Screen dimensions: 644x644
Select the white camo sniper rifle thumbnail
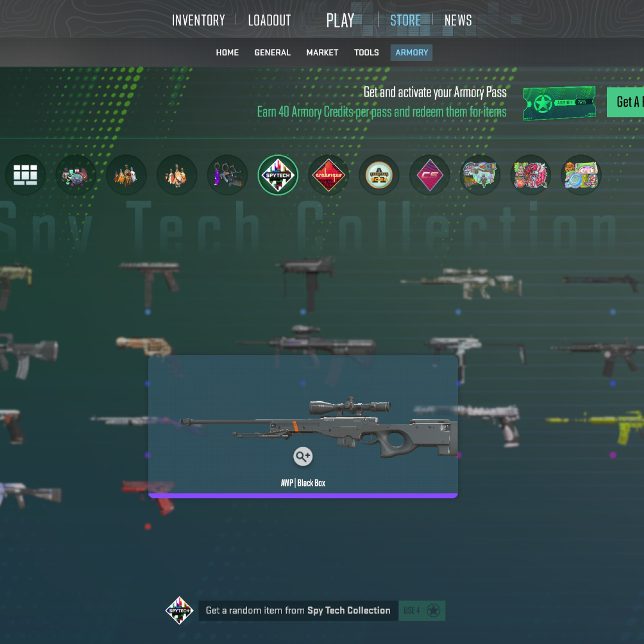(461, 283)
